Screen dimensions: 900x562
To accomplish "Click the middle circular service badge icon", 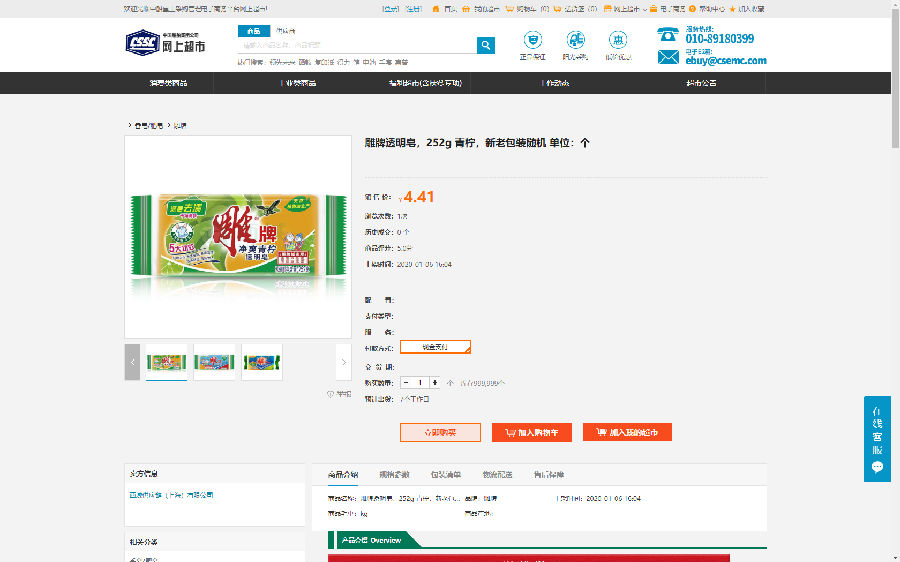I will pos(575,40).
